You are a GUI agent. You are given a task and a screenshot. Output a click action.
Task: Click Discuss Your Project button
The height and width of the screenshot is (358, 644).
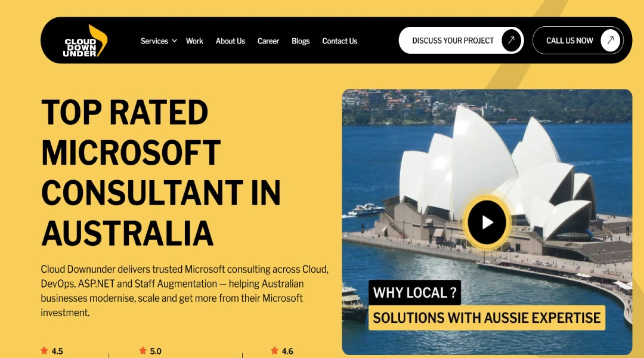click(461, 41)
